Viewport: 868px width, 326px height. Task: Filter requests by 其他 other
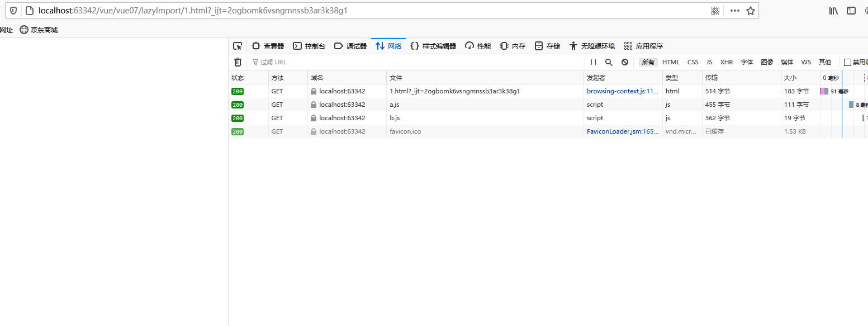[x=825, y=62]
